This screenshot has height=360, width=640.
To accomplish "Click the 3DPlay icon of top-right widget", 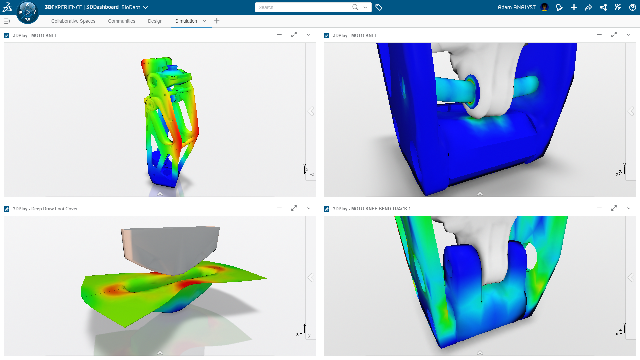I will pyautogui.click(x=327, y=36).
